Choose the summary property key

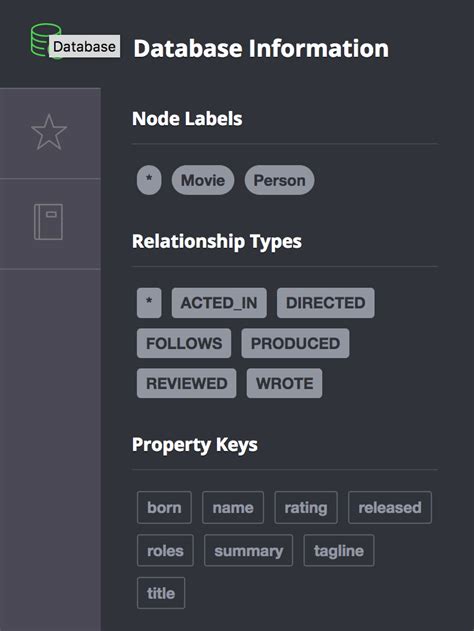pyautogui.click(x=249, y=551)
